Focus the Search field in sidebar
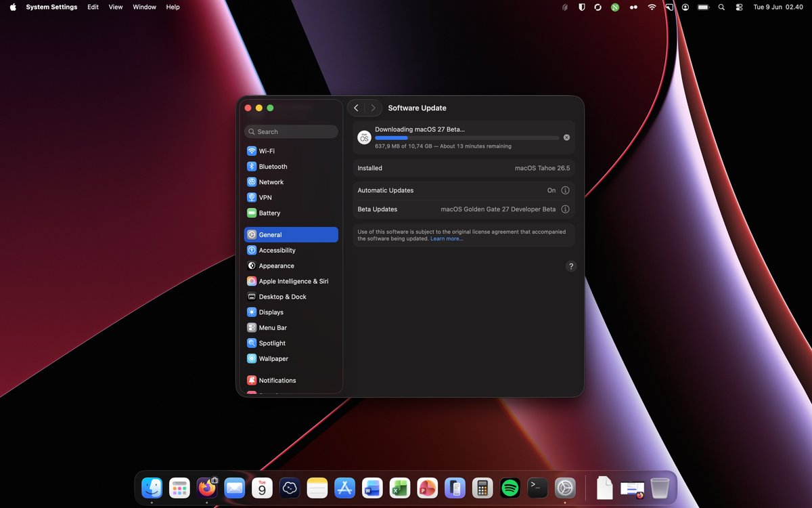 point(291,132)
